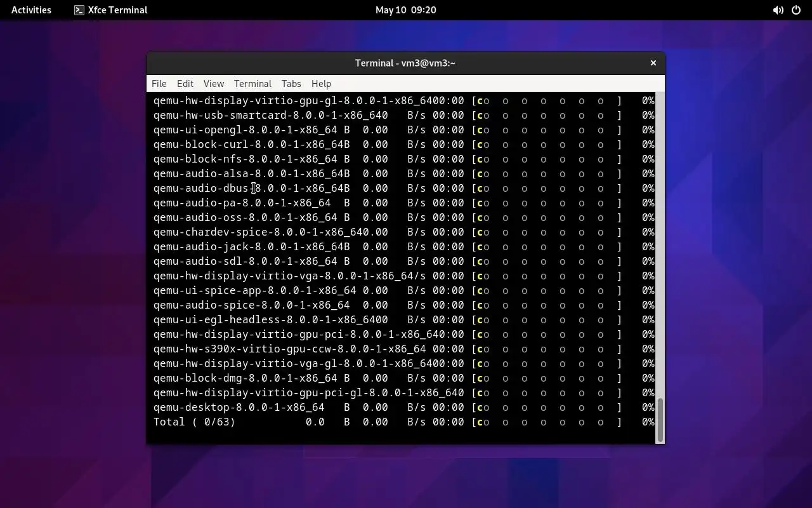Open the View menu
This screenshot has width=812, height=508.
[214, 84]
